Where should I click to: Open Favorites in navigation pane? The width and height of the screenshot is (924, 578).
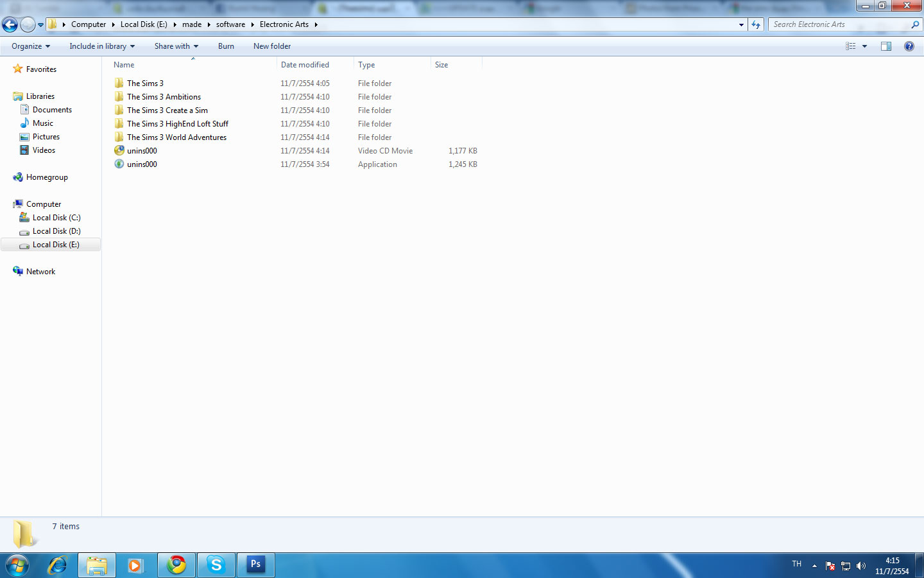click(x=41, y=69)
